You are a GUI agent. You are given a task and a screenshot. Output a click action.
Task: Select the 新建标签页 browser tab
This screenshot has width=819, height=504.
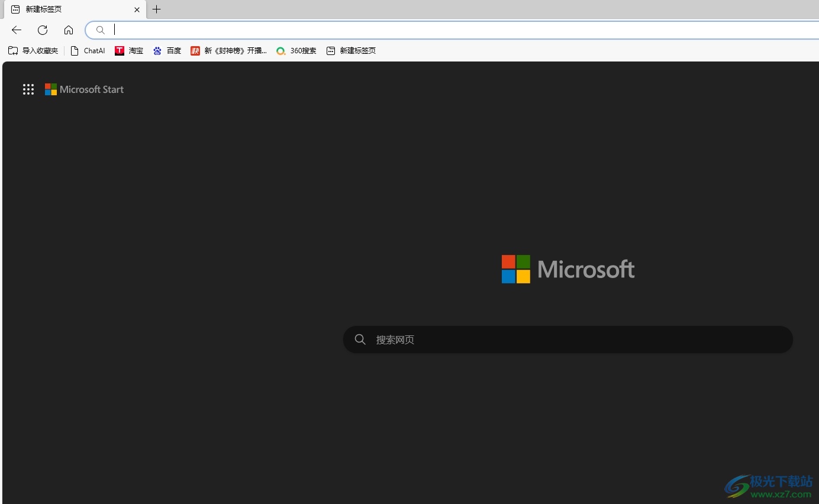point(75,9)
